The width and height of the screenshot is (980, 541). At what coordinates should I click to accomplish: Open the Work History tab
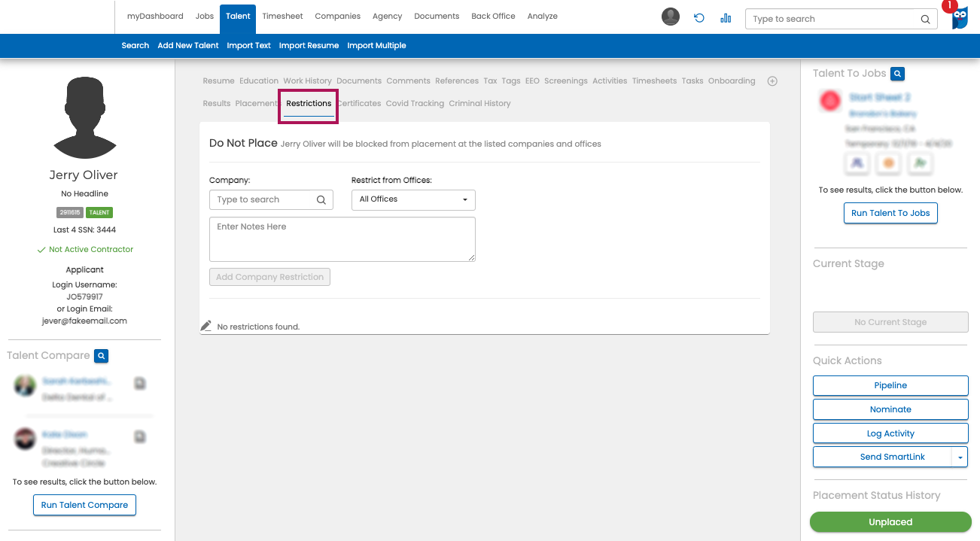(x=307, y=81)
